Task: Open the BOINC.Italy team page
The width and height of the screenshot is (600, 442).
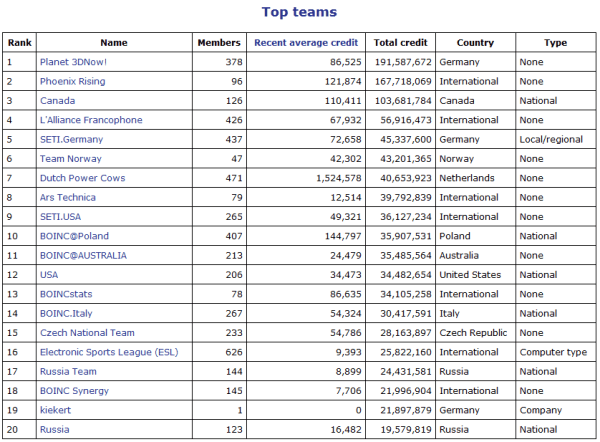Action: [66, 313]
